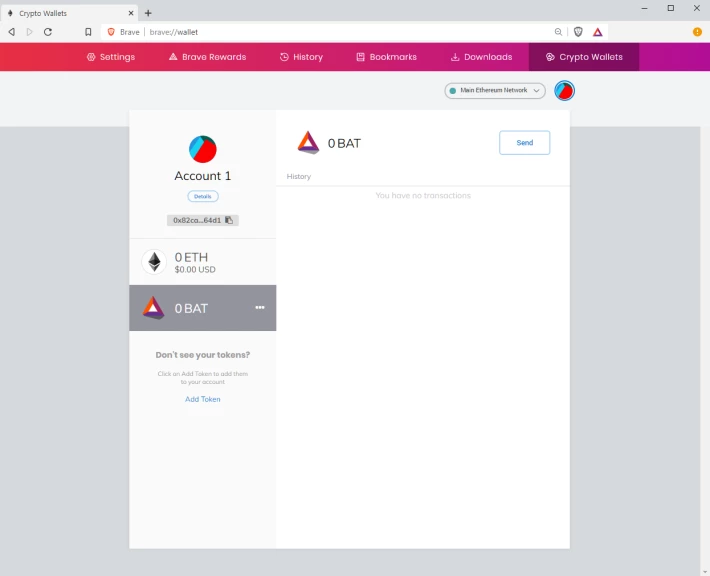Viewport: 710px width, 576px height.
Task: Click the $0.00 USD value
Action: [x=195, y=270]
